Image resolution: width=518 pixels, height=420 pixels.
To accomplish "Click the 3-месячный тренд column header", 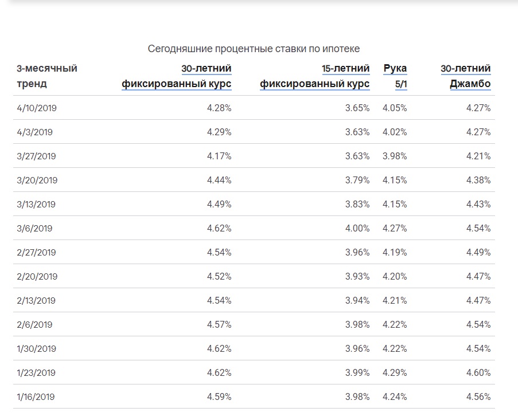I will point(47,76).
